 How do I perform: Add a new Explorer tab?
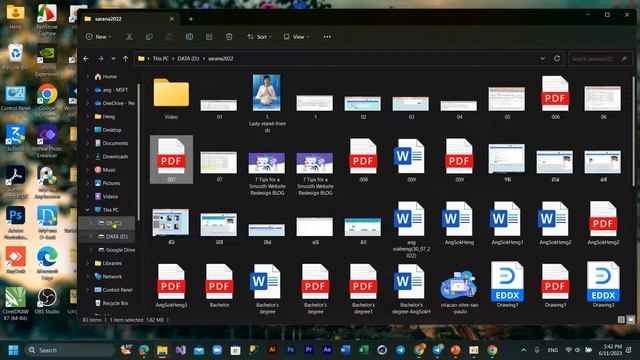point(191,19)
